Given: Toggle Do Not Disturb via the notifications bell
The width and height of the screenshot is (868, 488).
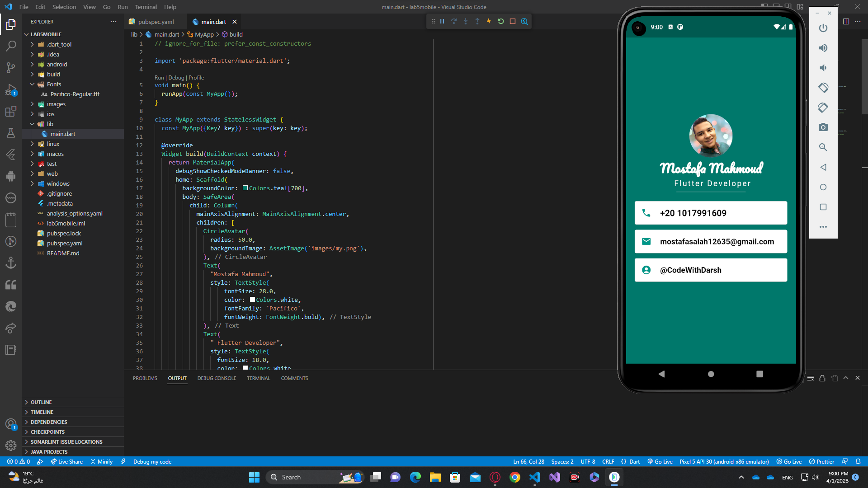Looking at the screenshot, I should (858, 461).
